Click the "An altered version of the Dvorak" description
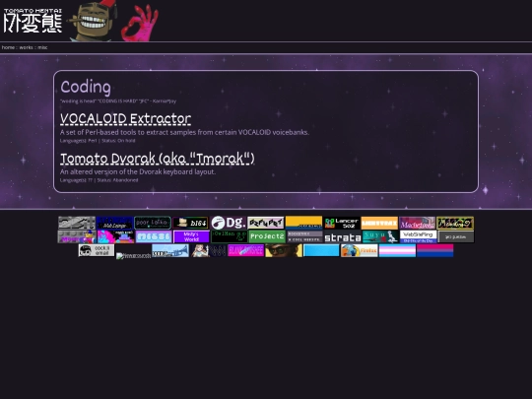Screen dimensions: 532x399 (138, 171)
